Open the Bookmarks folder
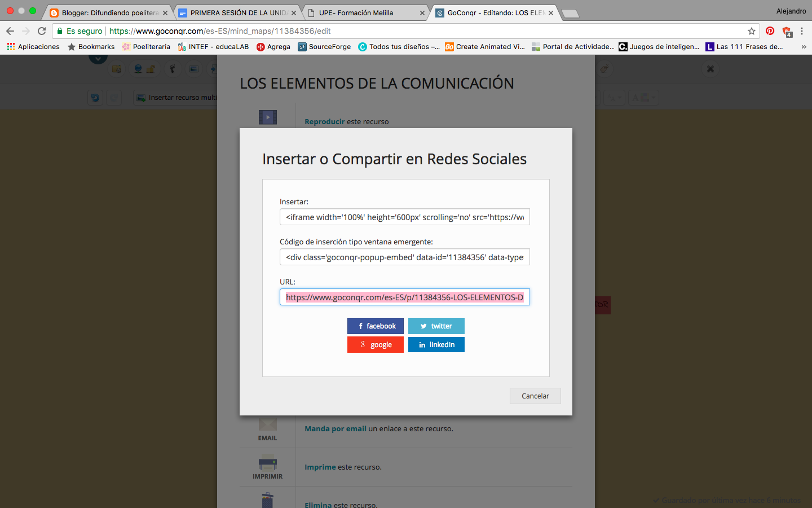Viewport: 812px width, 508px height. pyautogui.click(x=91, y=47)
